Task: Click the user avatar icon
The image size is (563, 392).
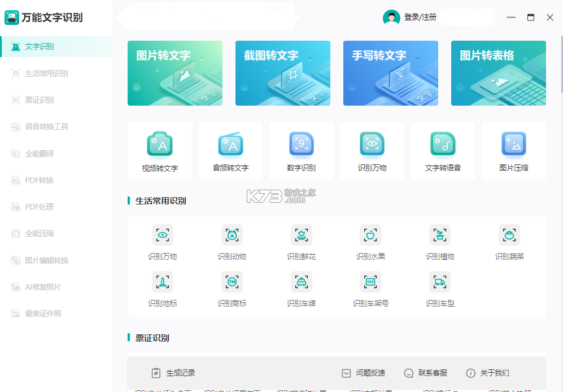Action: [x=391, y=18]
